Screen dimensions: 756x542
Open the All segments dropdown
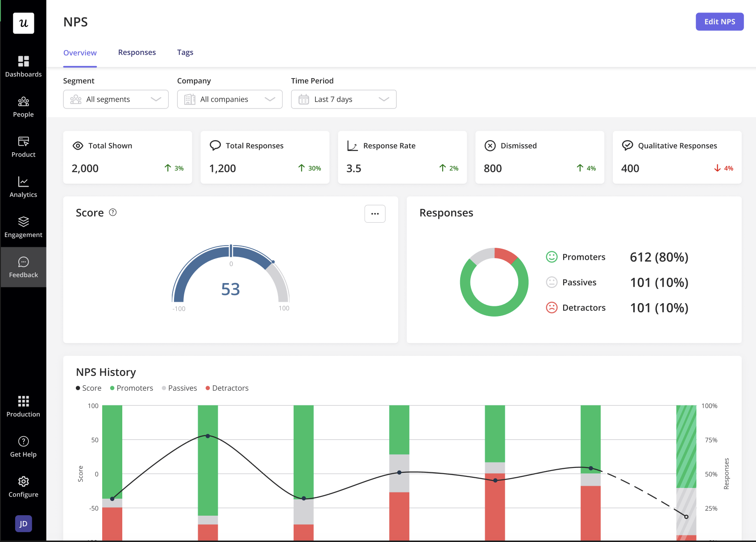116,99
